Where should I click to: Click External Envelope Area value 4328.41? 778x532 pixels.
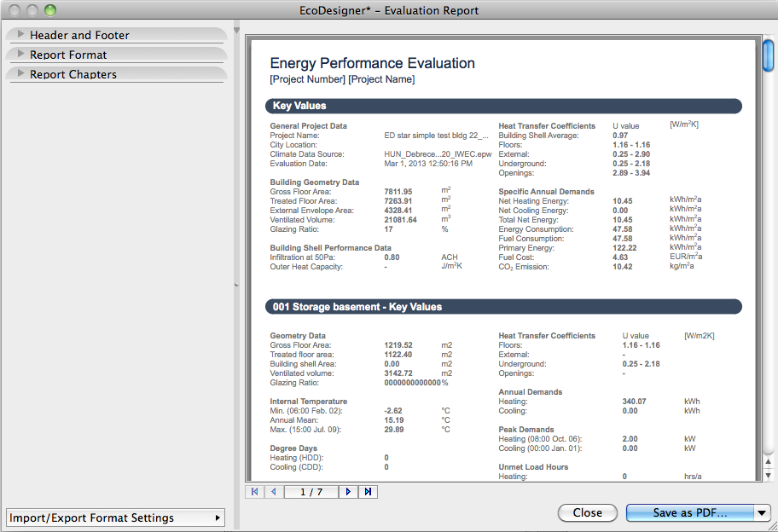[x=398, y=211]
